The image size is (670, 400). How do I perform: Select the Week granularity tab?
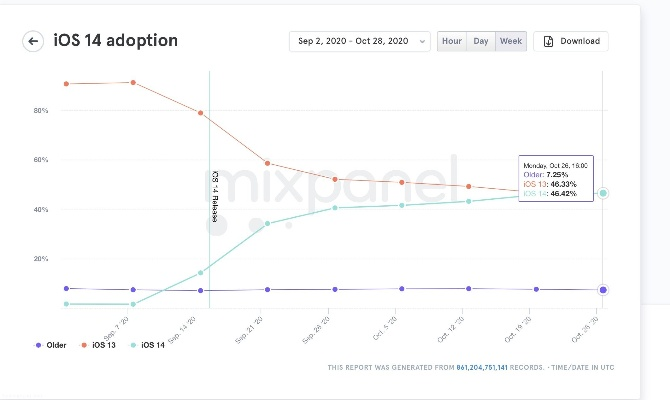pyautogui.click(x=511, y=41)
